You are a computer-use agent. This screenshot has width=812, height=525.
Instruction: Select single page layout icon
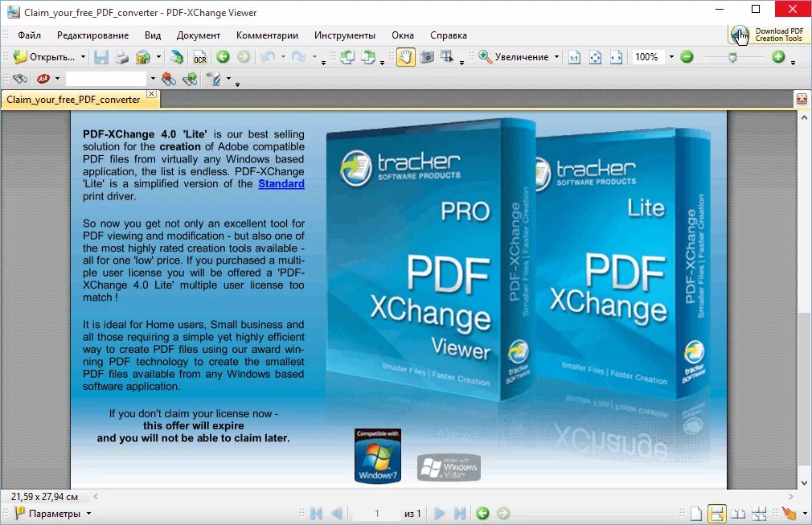[696, 514]
